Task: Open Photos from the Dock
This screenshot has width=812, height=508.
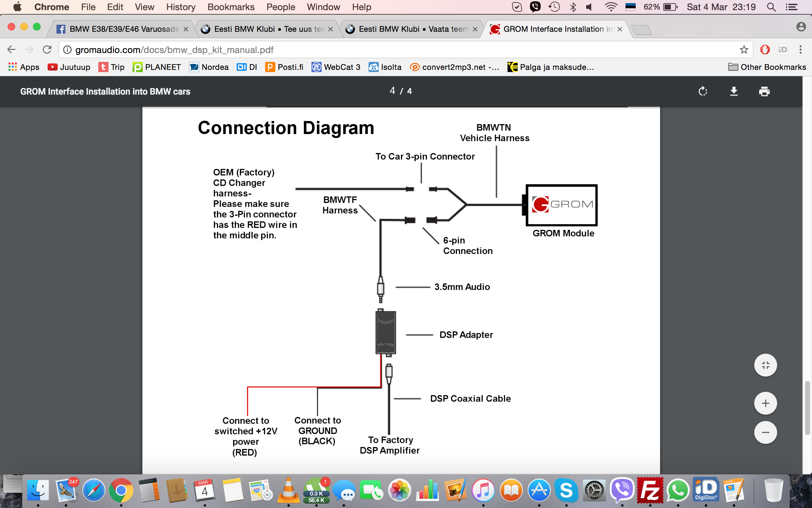Action: (x=399, y=491)
